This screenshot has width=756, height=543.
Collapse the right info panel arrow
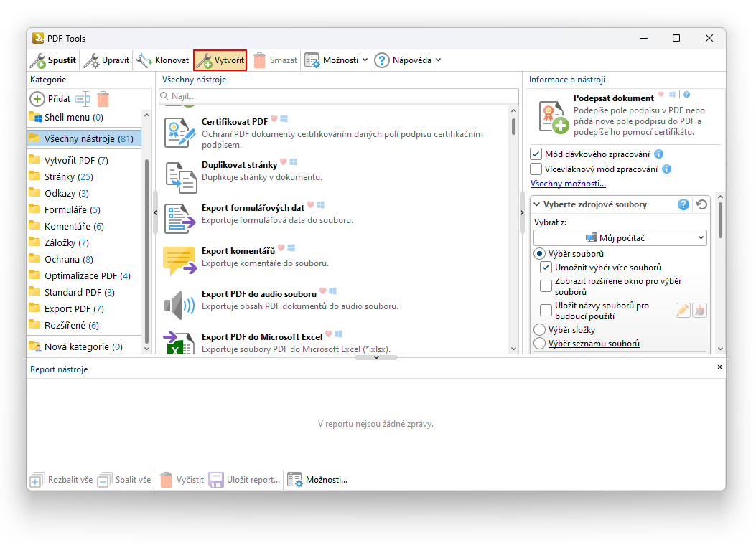coord(522,212)
